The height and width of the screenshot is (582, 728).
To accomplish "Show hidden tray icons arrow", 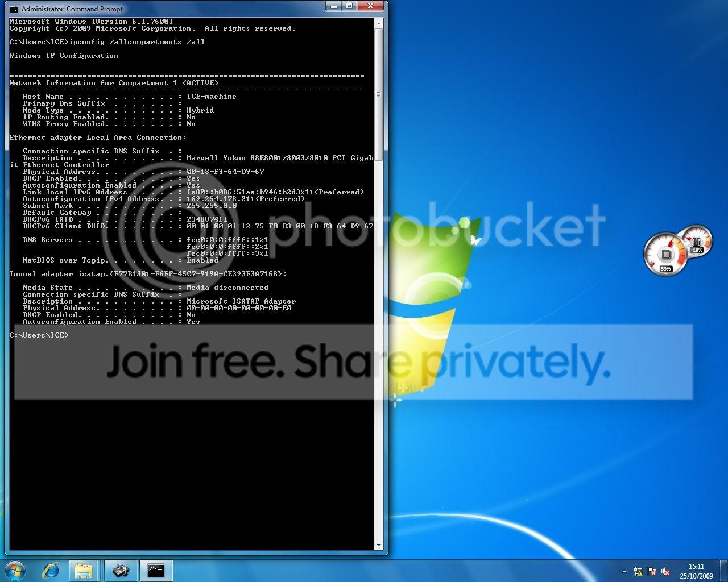I will [624, 571].
